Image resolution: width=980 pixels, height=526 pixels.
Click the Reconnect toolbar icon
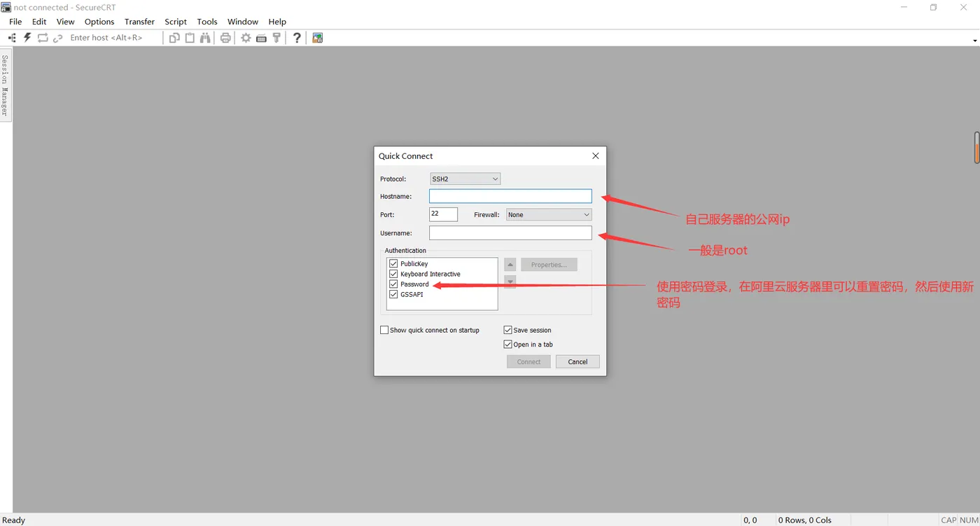point(43,38)
